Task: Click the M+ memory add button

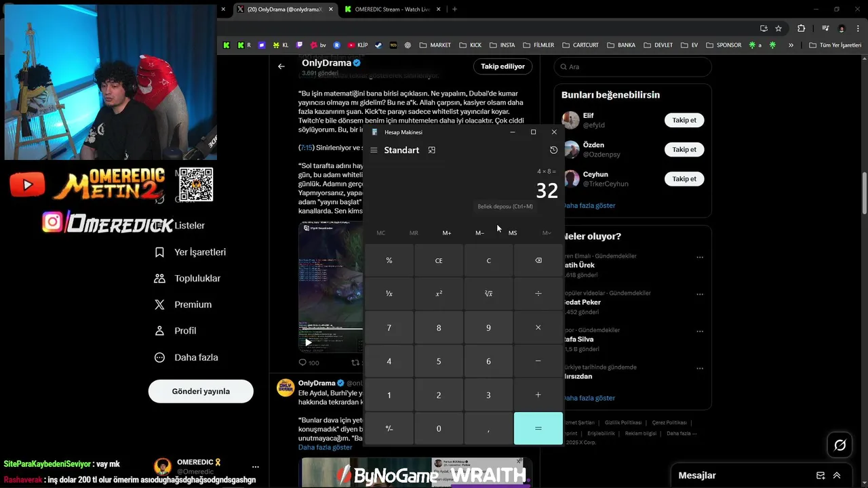Action: (x=447, y=232)
